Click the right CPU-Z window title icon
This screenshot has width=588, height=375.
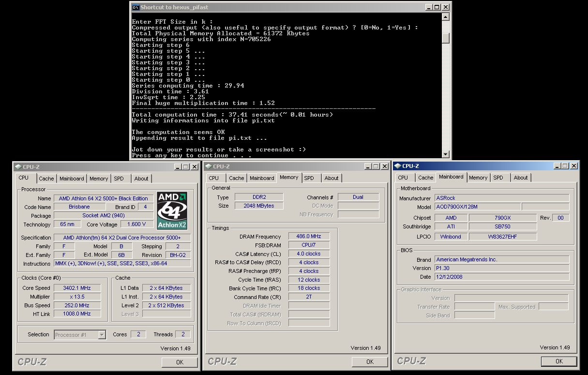tap(397, 166)
